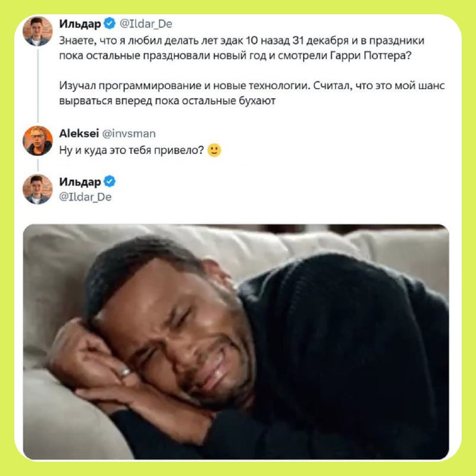The height and width of the screenshot is (476, 476).
Task: Click the ring on the man's finger in photo
Action: pos(124,372)
